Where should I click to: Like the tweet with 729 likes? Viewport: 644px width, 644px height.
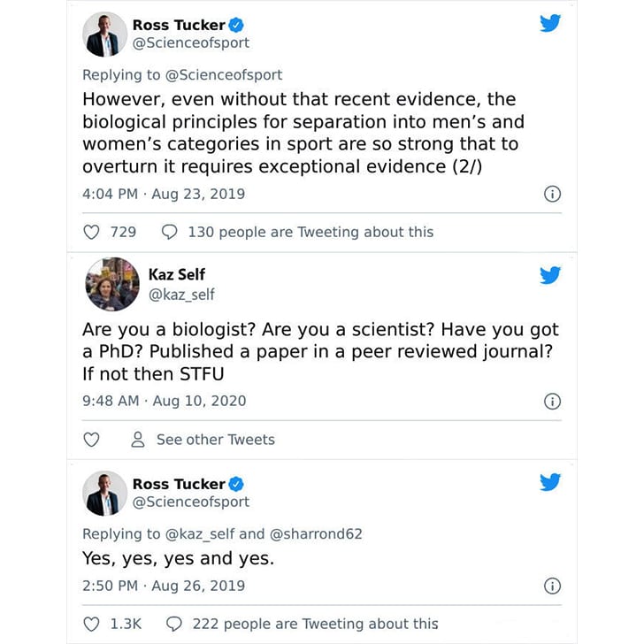point(91,232)
